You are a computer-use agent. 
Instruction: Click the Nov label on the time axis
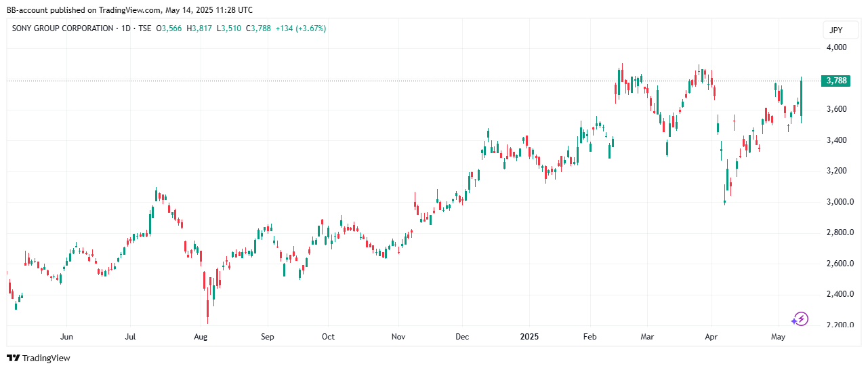(398, 337)
